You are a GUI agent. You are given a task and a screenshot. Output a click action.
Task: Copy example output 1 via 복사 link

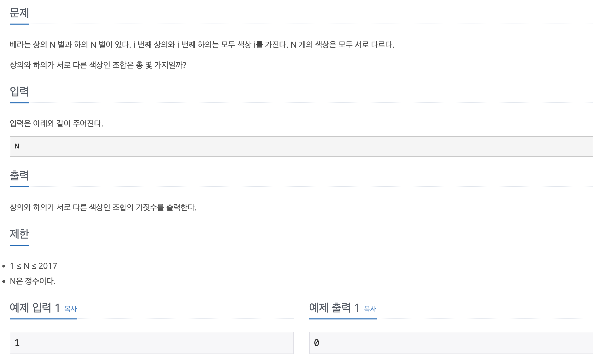(370, 309)
